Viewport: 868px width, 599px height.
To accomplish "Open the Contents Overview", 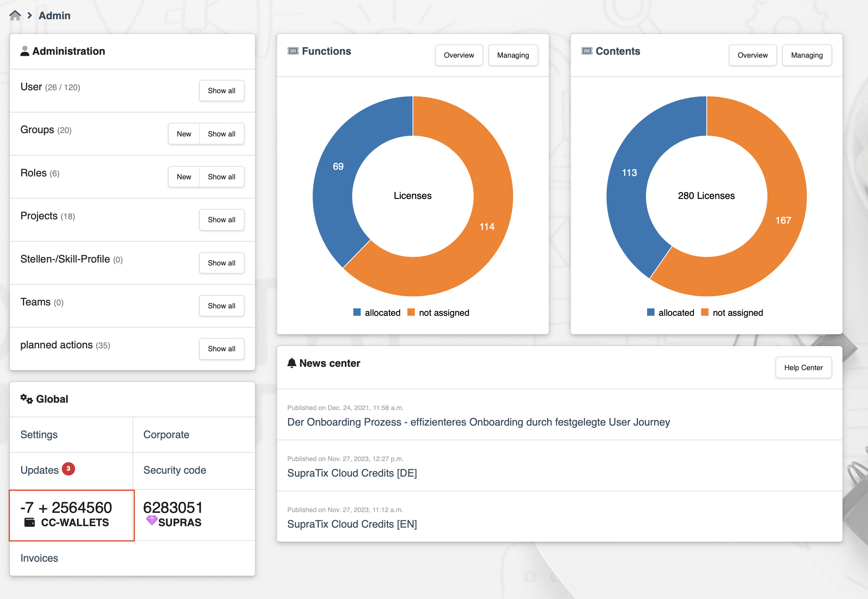I will 753,55.
